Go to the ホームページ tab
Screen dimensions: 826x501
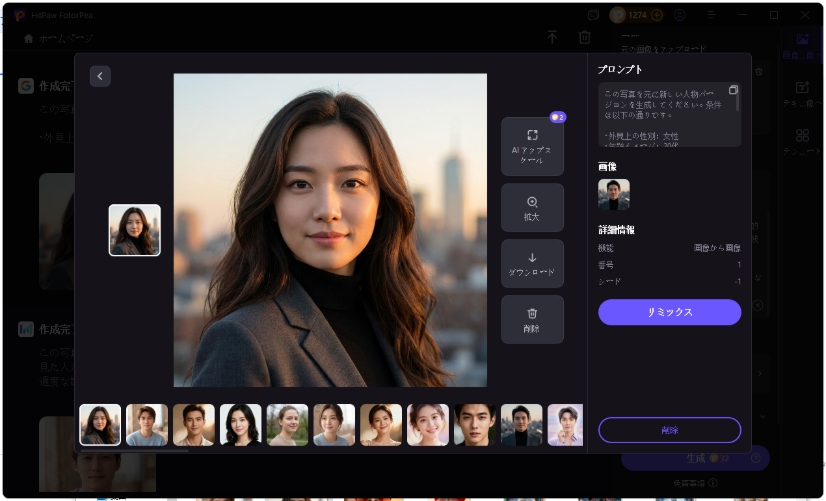59,38
